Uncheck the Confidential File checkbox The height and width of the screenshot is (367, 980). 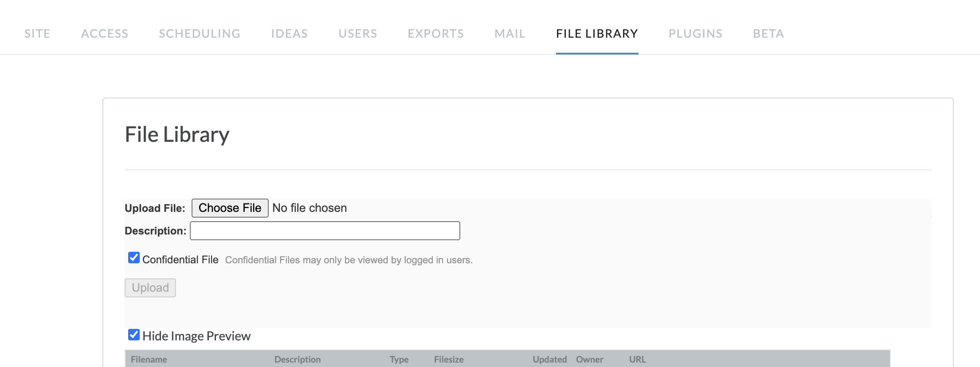click(x=134, y=258)
